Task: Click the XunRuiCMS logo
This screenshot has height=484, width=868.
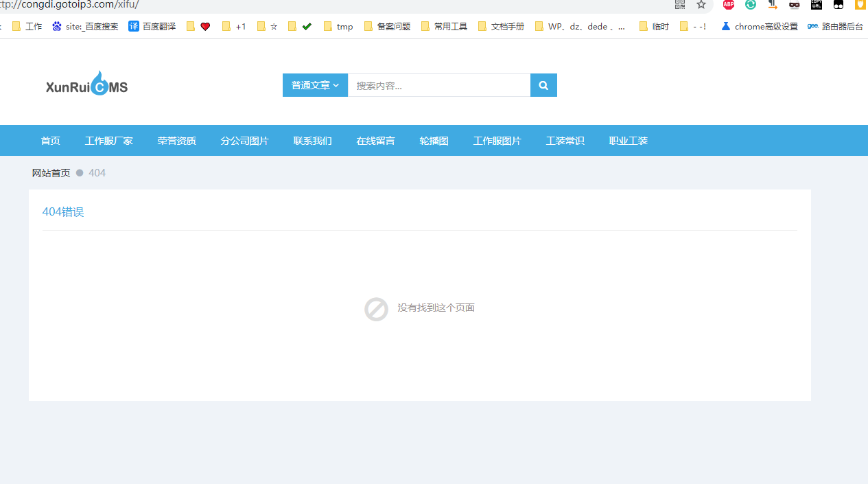Action: [86, 84]
